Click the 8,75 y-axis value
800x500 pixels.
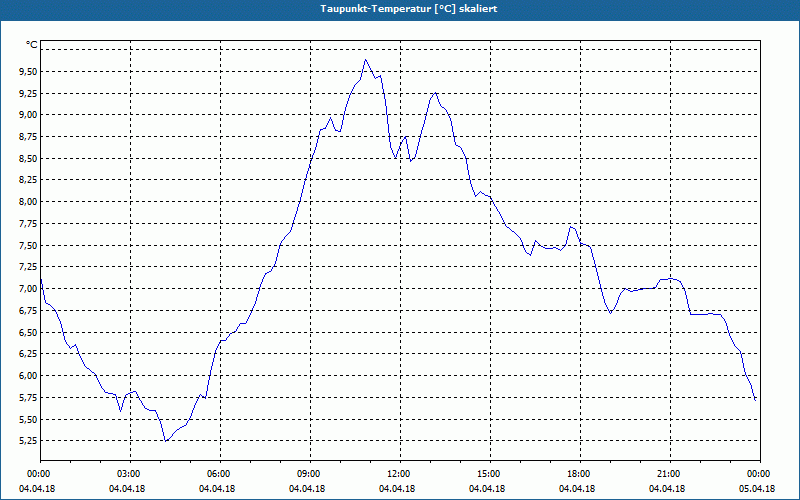pyautogui.click(x=28, y=137)
